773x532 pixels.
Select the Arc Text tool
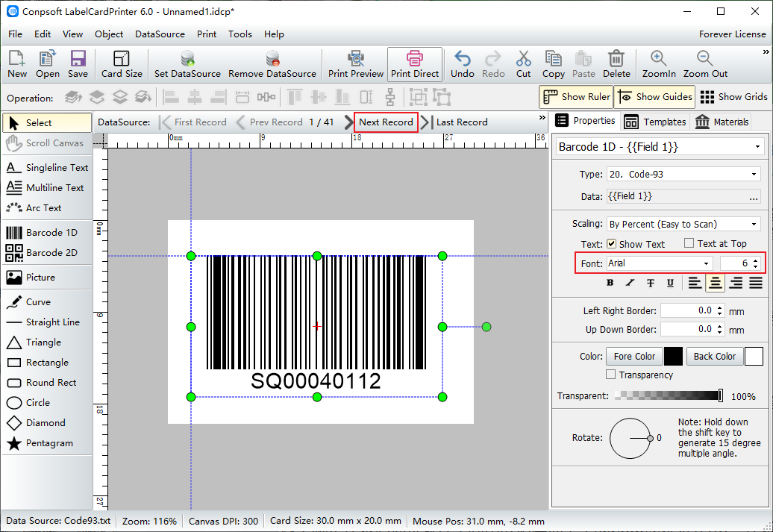coord(47,208)
